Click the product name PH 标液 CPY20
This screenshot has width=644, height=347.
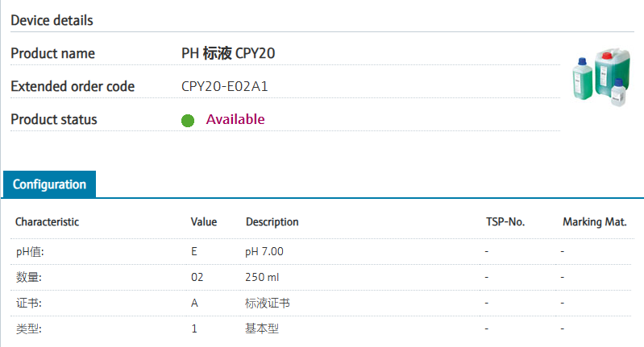tap(228, 53)
